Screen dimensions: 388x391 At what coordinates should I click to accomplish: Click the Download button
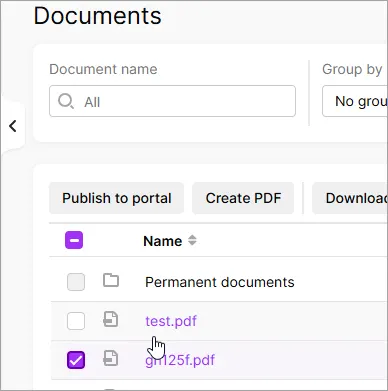(x=350, y=198)
